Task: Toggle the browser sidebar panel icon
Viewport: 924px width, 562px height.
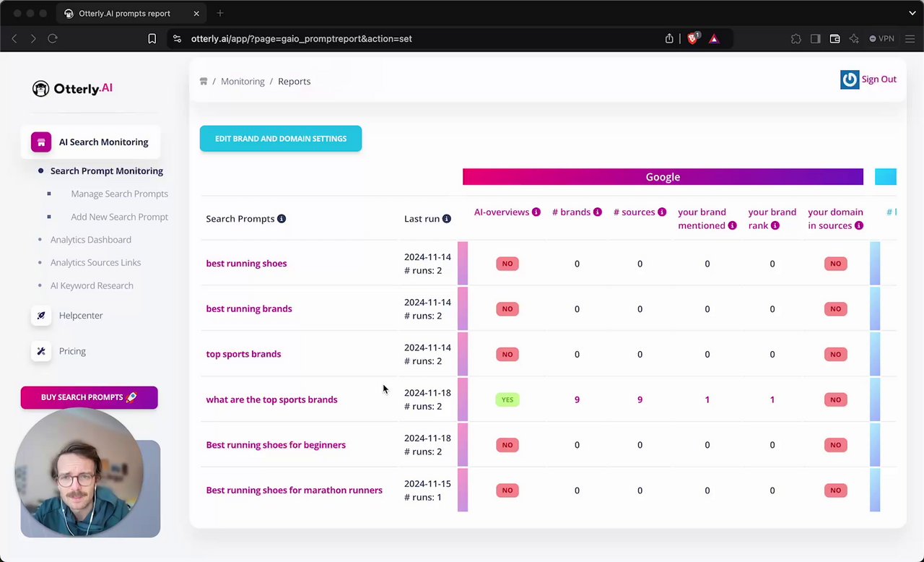Action: (x=816, y=39)
